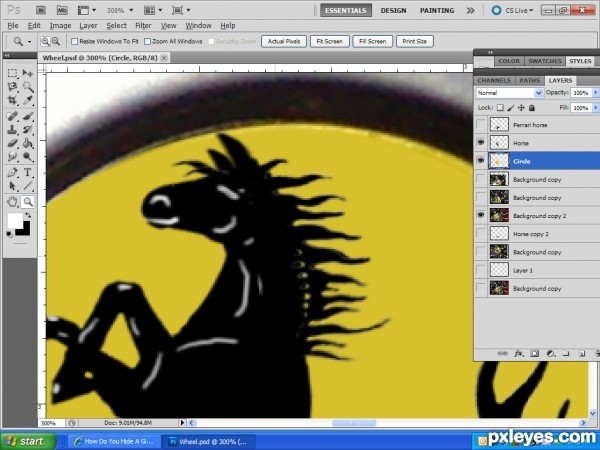Switch to the Design workspace
Image resolution: width=600 pixels, height=450 pixels.
click(393, 11)
